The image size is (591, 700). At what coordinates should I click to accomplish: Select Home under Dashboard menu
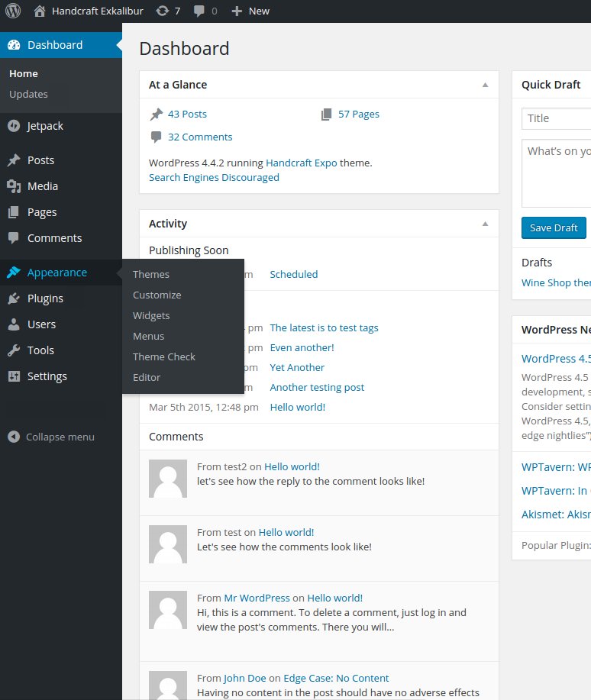[x=24, y=73]
